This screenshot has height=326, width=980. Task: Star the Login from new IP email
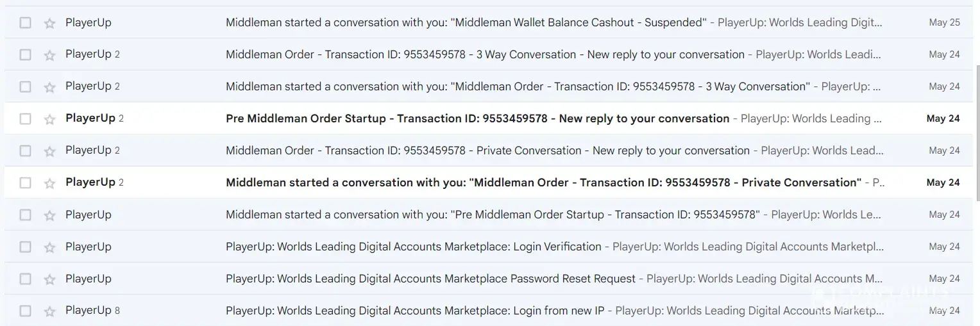point(49,311)
